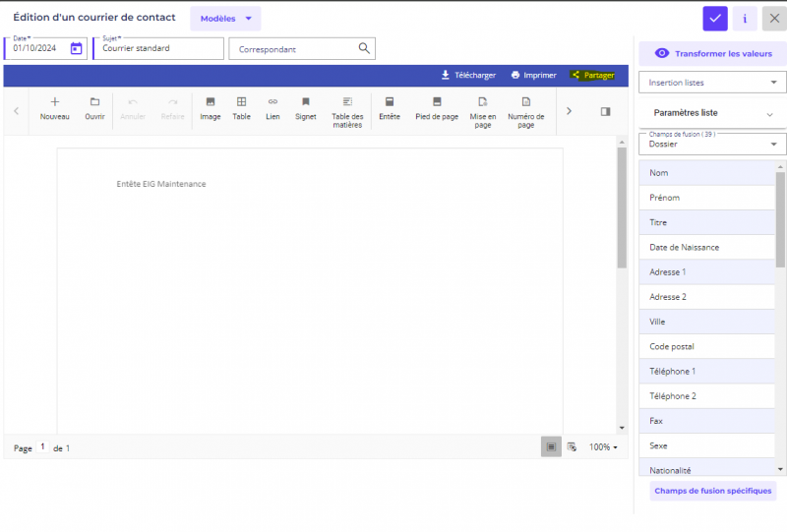Click Champs de fusion spécifiques button
Image resolution: width=787 pixels, height=532 pixels.
712,491
